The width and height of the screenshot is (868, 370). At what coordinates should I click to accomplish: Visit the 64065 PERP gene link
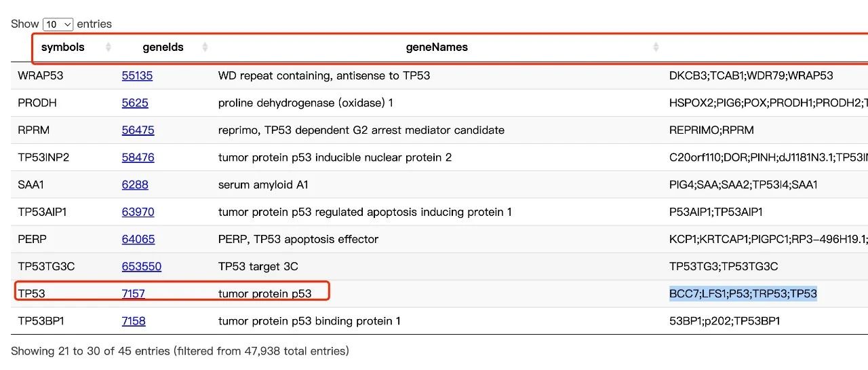coord(138,239)
